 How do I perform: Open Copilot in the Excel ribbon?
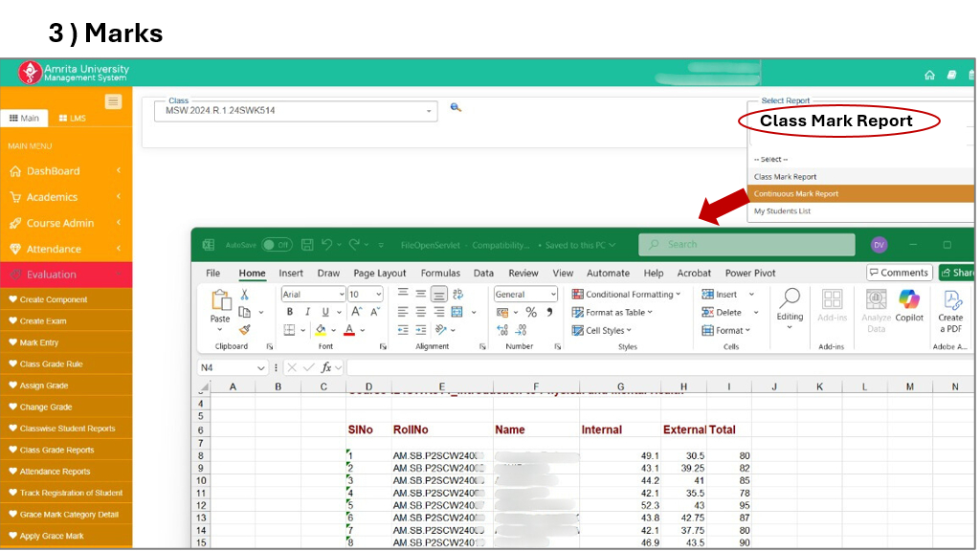[909, 305]
